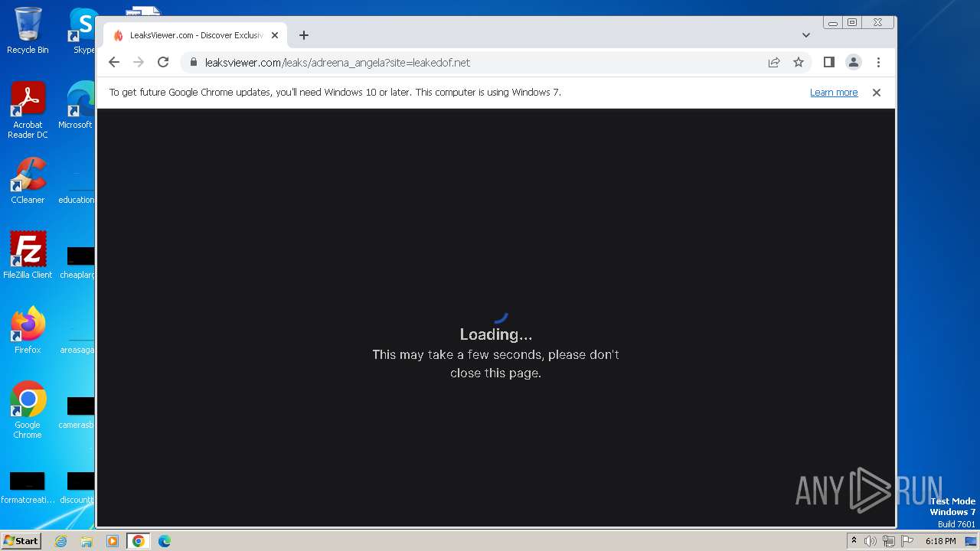Launch Microsoft Edge from the taskbar
This screenshot has width=980, height=551.
pos(165,541)
